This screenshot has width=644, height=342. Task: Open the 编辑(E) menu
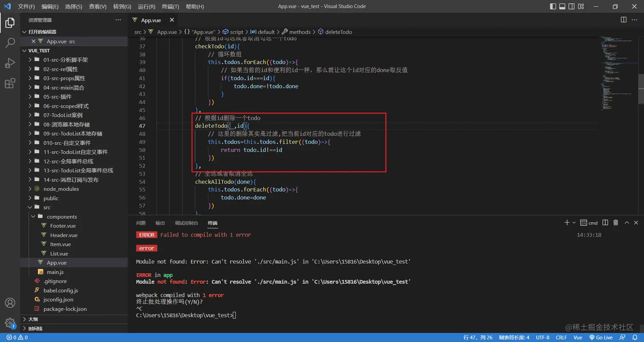[x=50, y=6]
